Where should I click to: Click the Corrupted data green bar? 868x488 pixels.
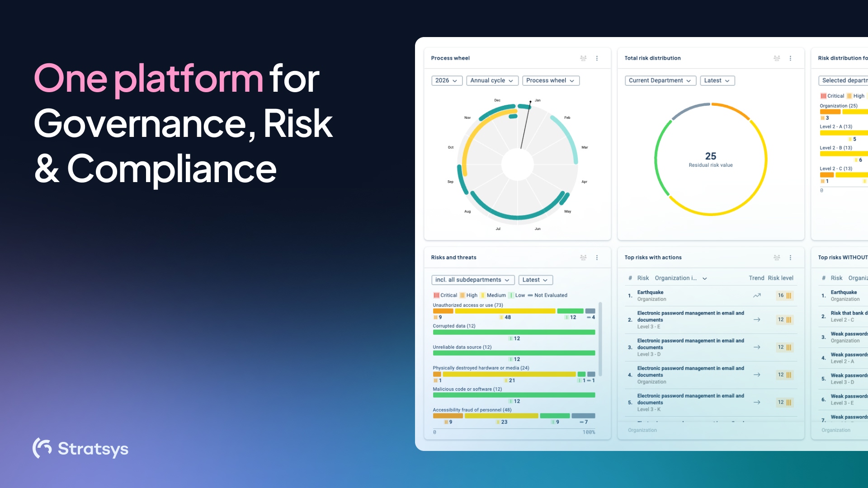click(514, 332)
